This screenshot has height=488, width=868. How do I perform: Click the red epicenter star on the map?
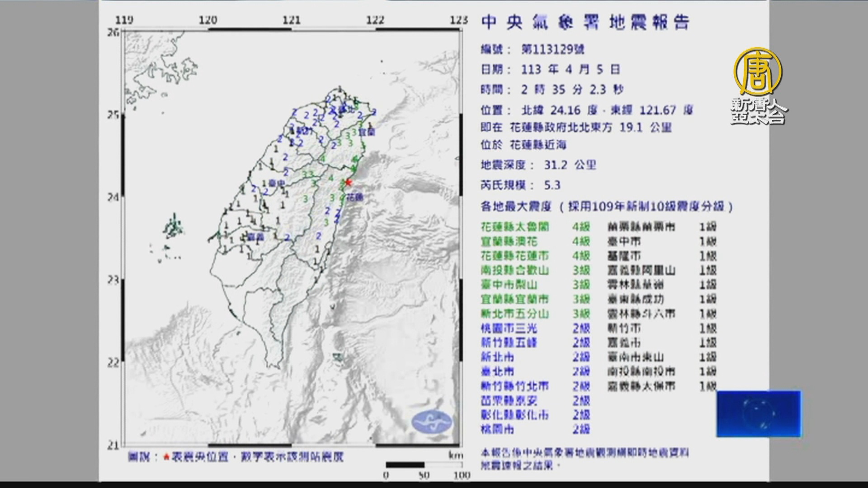tap(348, 182)
